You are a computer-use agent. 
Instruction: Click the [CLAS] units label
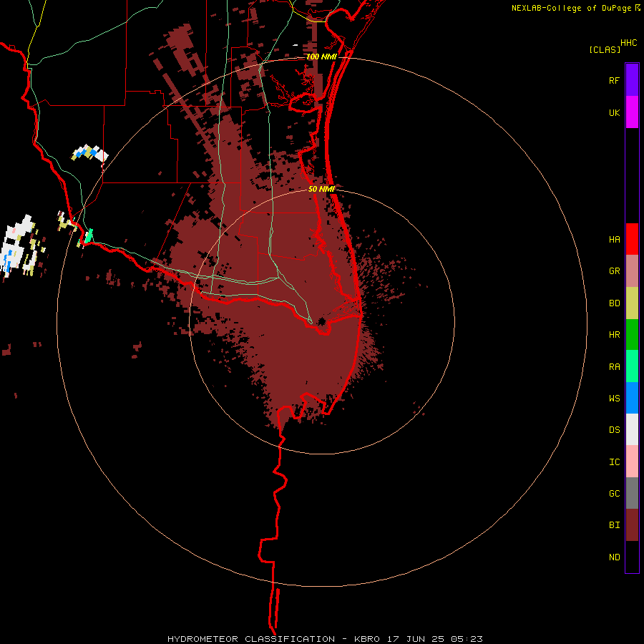(x=605, y=49)
